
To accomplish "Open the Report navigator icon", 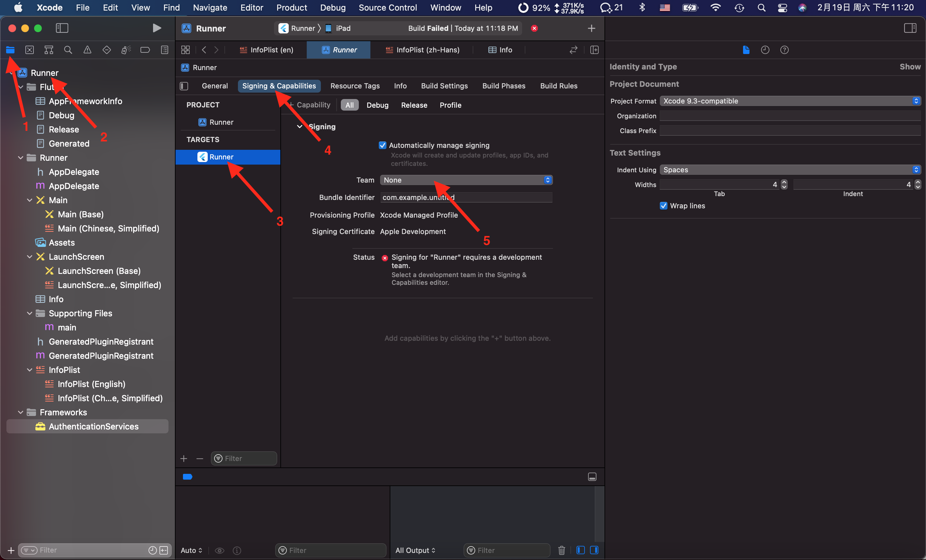I will (x=165, y=50).
